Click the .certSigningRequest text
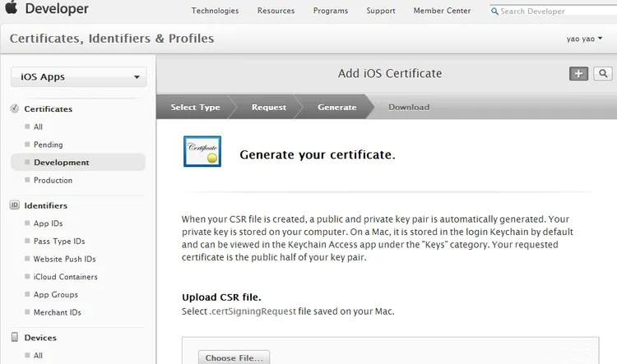Viewport: 617px width, 364px height. click(253, 311)
